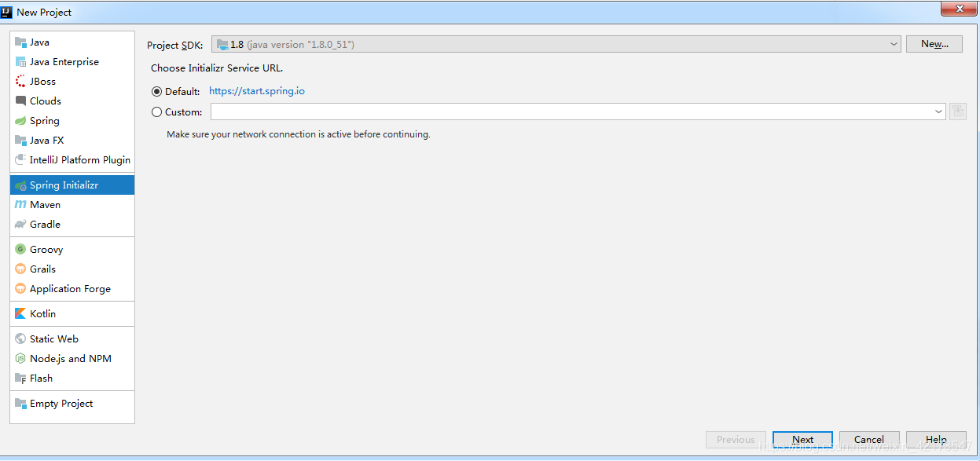
Task: Select Java Enterprise project type
Action: 72,62
